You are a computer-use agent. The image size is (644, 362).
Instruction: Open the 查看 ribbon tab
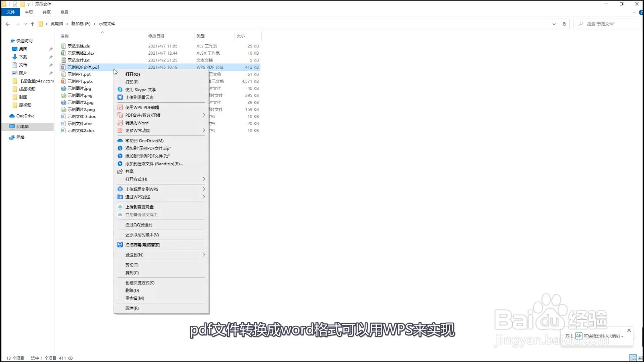pos(64,12)
